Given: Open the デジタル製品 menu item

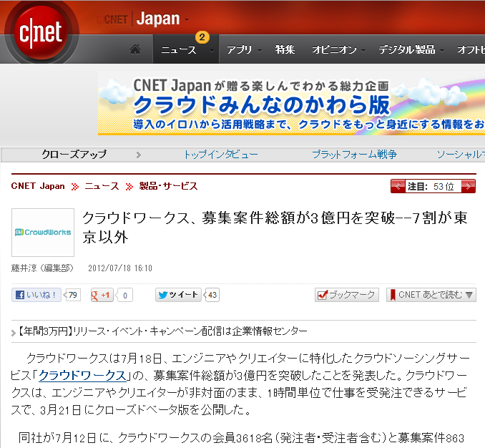Looking at the screenshot, I should pyautogui.click(x=407, y=49).
